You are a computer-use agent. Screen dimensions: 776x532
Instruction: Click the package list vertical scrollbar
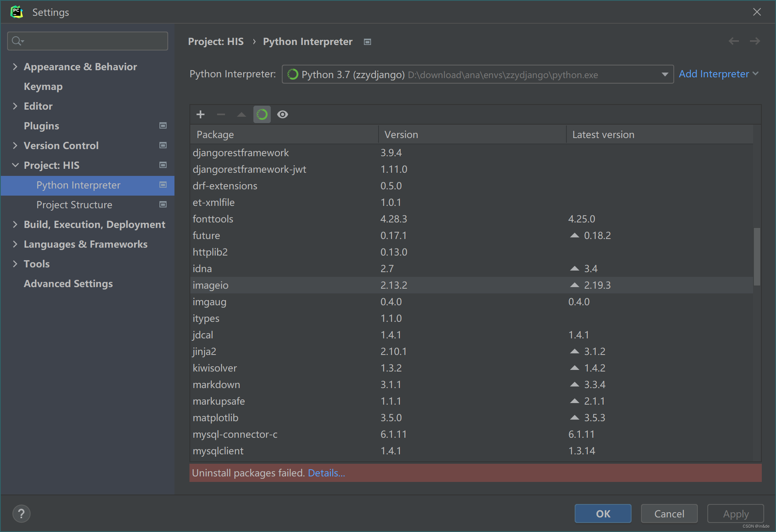pyautogui.click(x=757, y=256)
